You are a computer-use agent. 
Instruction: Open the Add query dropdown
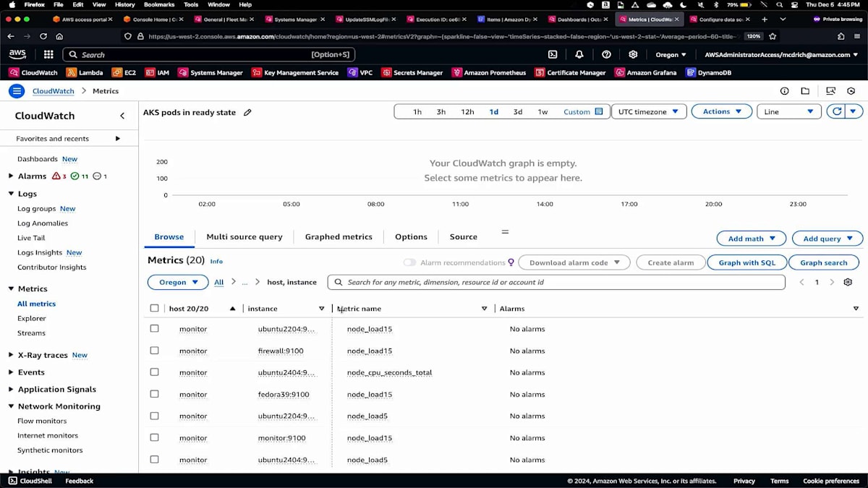click(x=827, y=239)
